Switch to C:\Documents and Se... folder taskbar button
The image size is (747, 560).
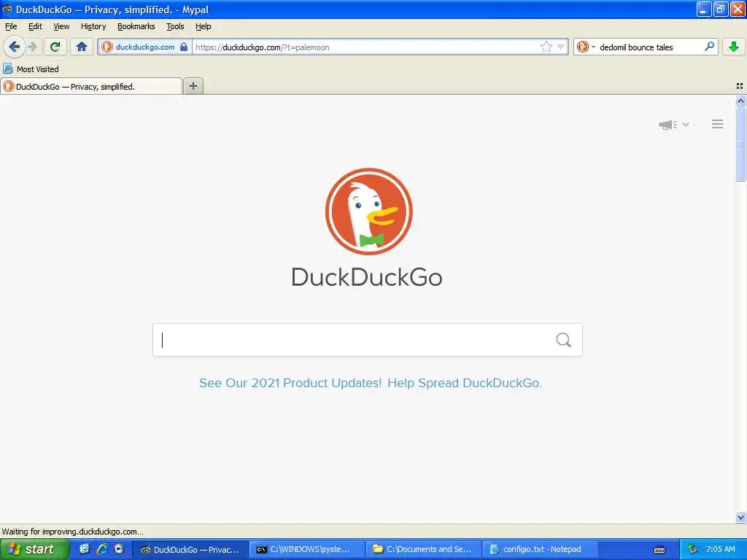point(424,550)
